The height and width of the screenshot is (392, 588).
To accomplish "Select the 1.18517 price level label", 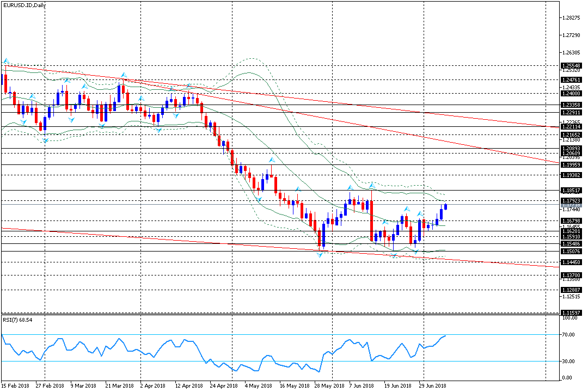I will click(x=571, y=191).
